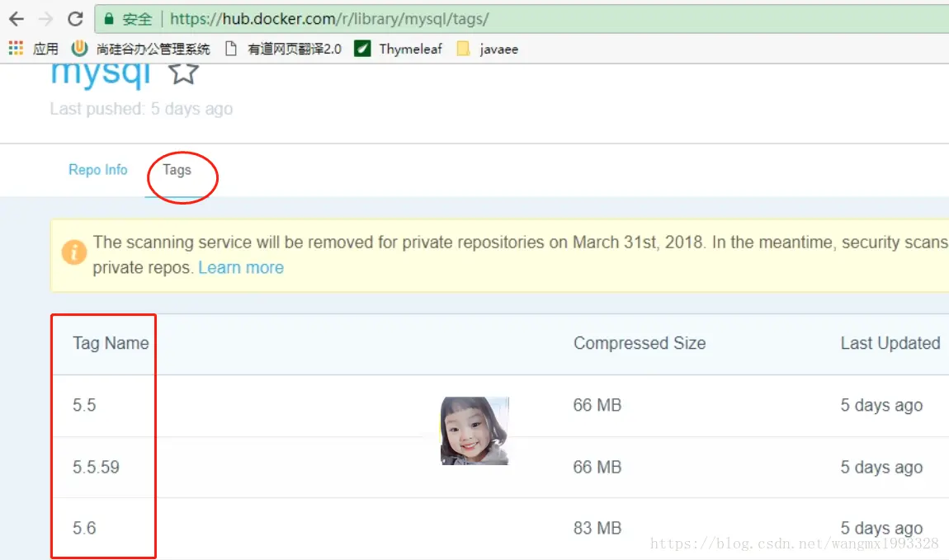The width and height of the screenshot is (949, 560).
Task: Click the child photo thumbnail
Action: click(x=475, y=431)
